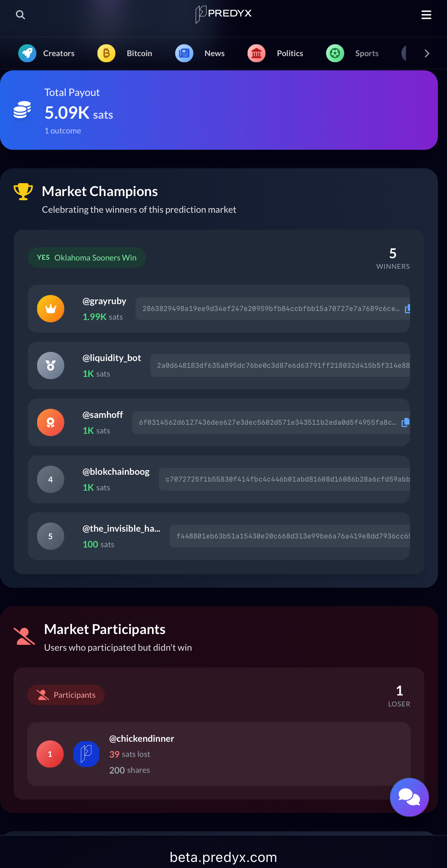The height and width of the screenshot is (868, 447).
Task: Copy grayruby's hash address
Action: (407, 309)
